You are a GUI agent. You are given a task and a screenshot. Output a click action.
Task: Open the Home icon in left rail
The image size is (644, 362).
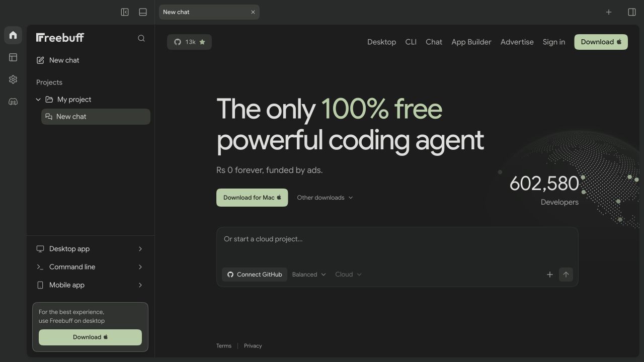13,35
